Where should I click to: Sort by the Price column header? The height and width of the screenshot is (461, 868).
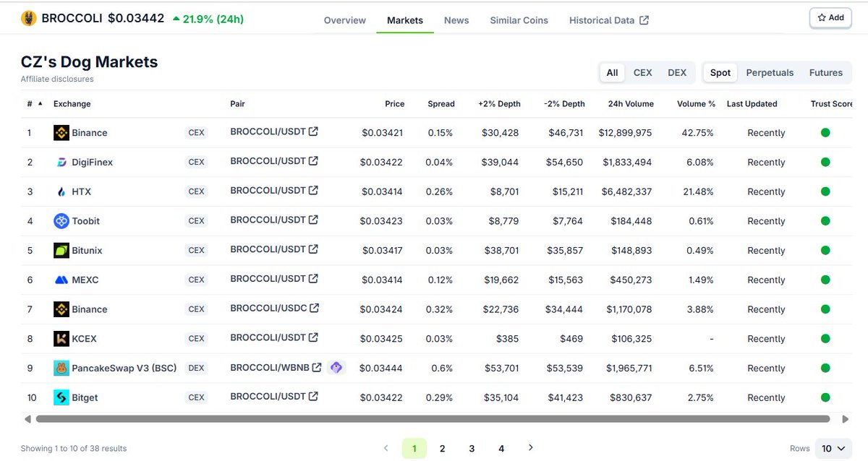395,103
